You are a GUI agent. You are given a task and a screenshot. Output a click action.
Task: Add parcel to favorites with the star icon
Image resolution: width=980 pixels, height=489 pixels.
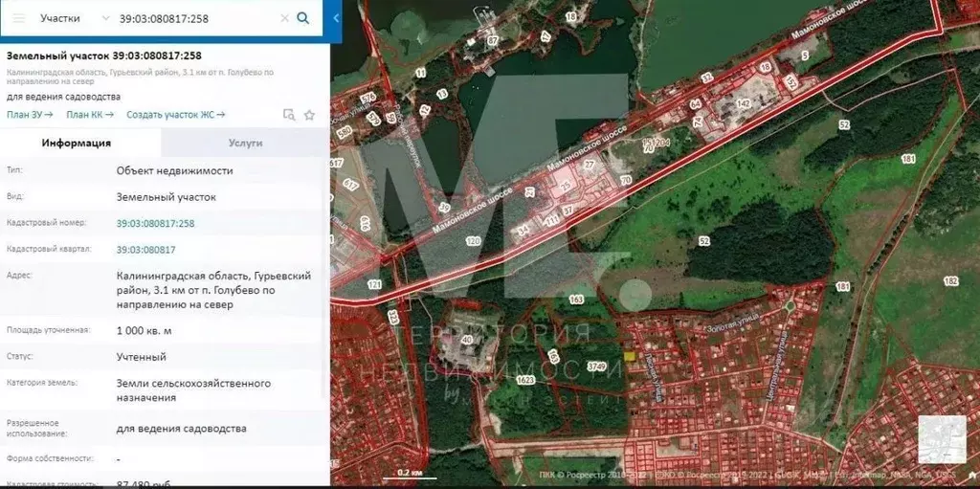coord(309,115)
